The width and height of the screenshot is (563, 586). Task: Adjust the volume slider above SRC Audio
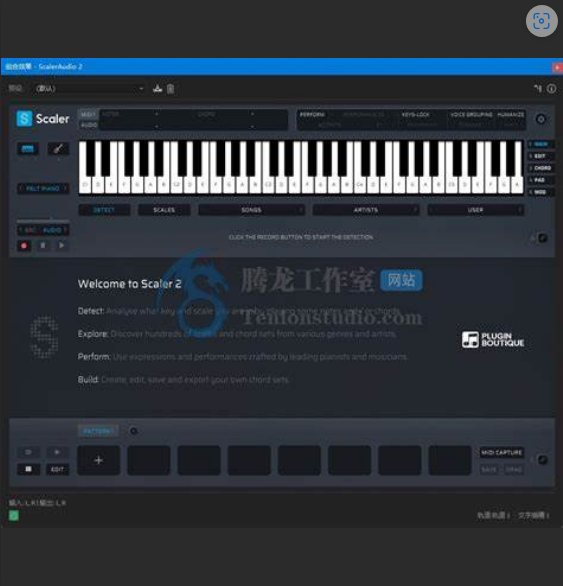tap(43, 220)
